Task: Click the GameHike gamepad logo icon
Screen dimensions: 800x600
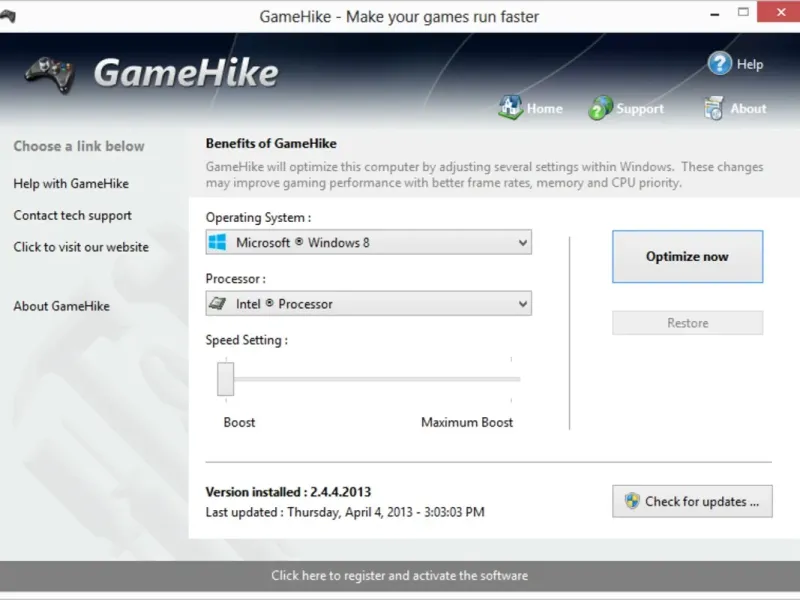Action: [50, 74]
